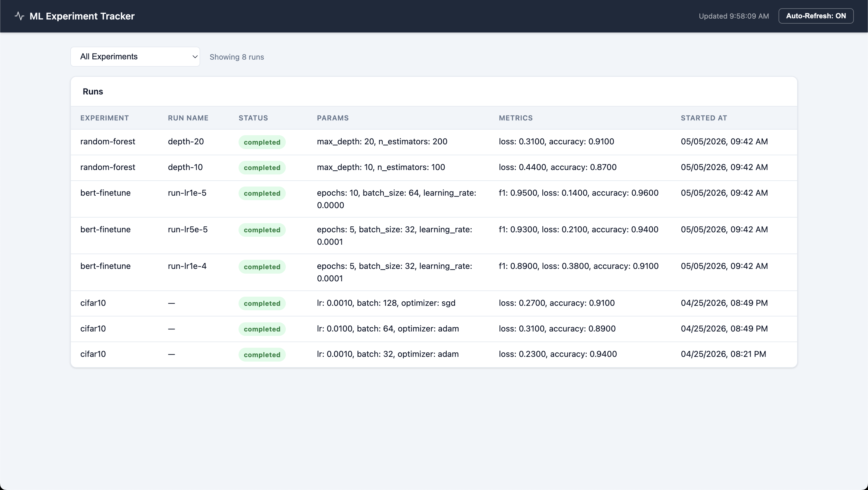Open the All Experiments dropdown
Image resolution: width=868 pixels, height=490 pixels.
pyautogui.click(x=135, y=57)
